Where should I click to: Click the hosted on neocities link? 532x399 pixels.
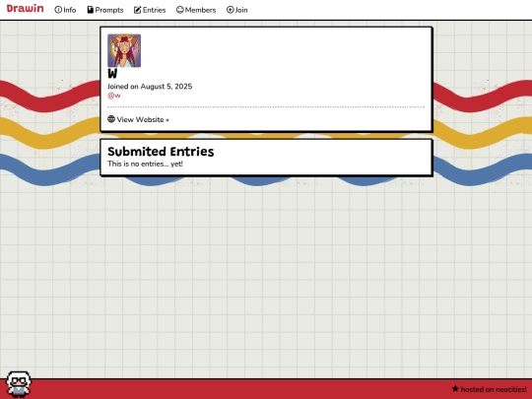pos(490,389)
